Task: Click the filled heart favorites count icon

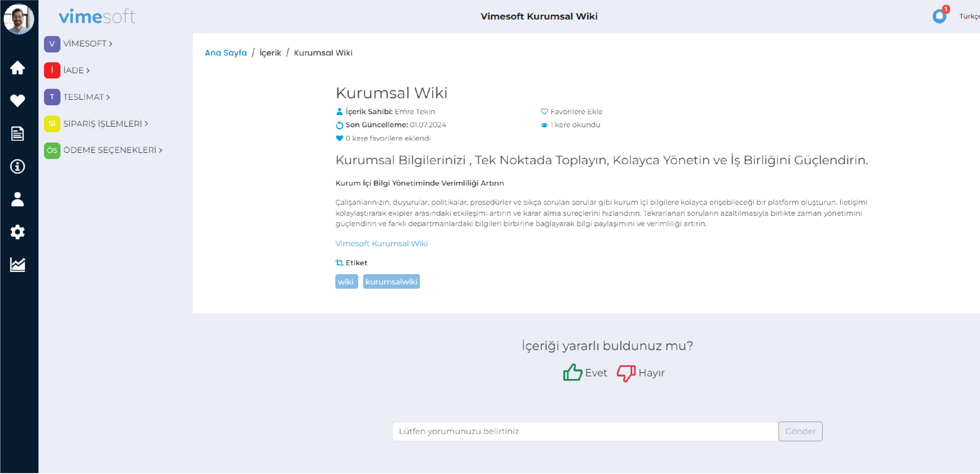Action: pyautogui.click(x=339, y=138)
